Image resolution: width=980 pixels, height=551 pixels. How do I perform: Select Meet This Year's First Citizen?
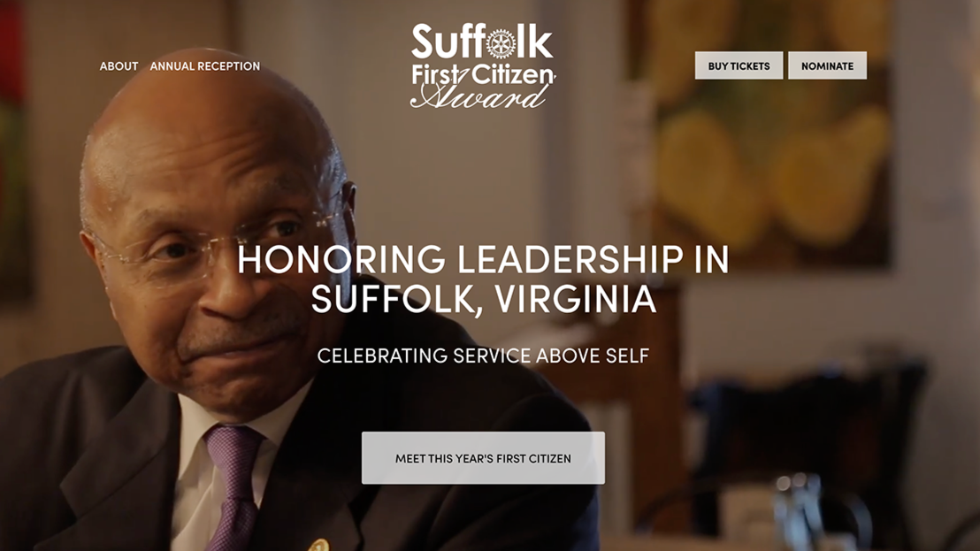coord(483,458)
